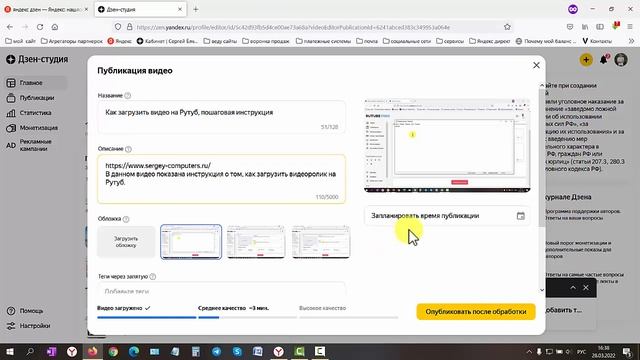The image size is (640, 360).
Task: Open Агрегаторы партнерок bookmarks folder
Action: [x=72, y=41]
